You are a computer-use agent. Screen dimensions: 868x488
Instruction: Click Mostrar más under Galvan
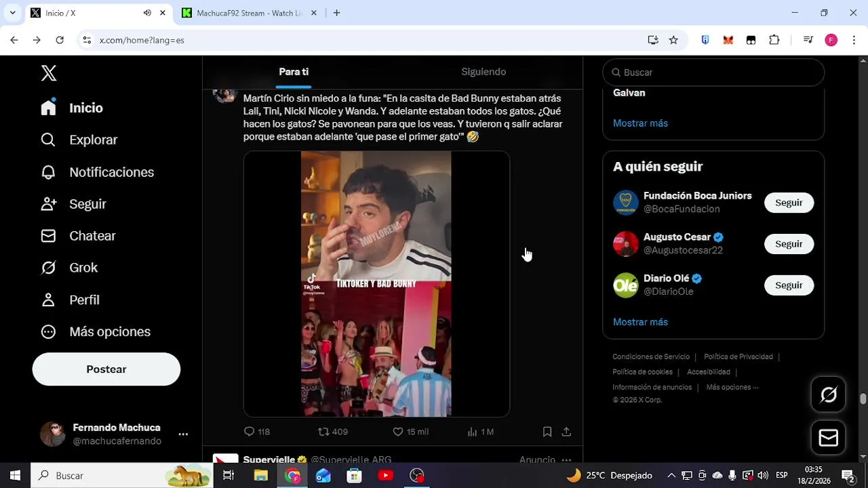pyautogui.click(x=640, y=123)
